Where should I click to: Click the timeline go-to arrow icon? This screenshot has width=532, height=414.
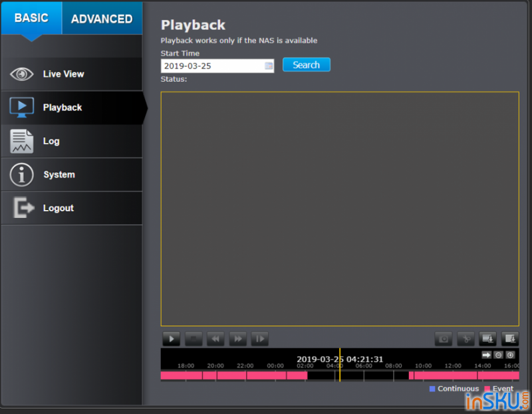[x=487, y=355]
